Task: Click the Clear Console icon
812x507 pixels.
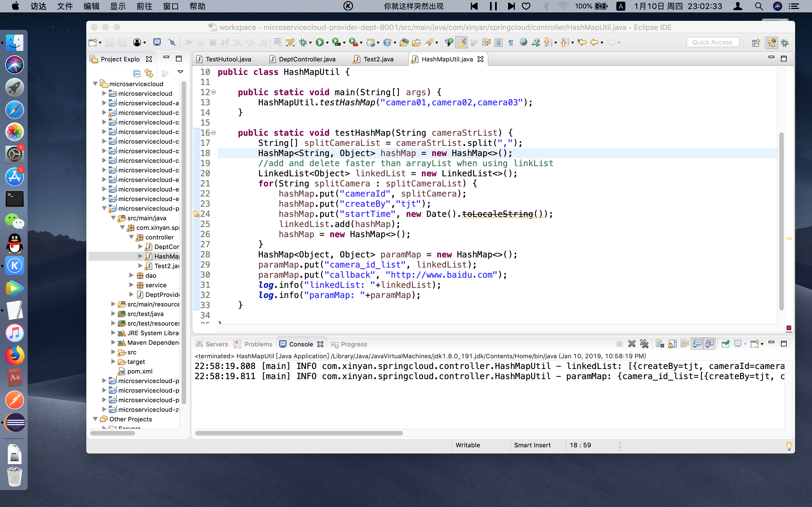Action: pos(660,344)
